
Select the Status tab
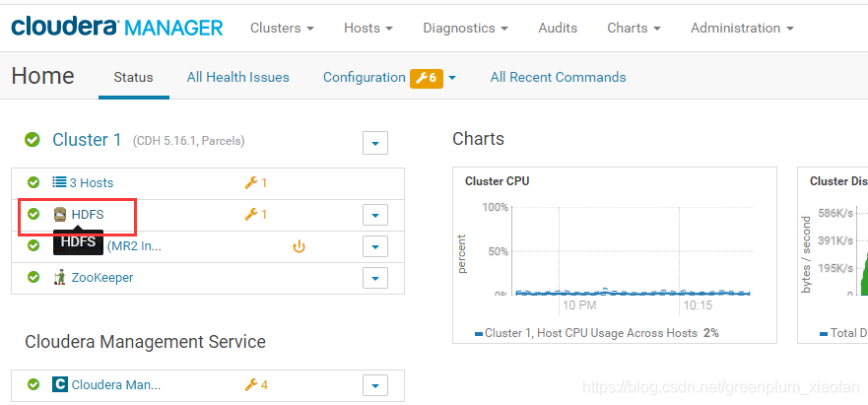point(133,77)
